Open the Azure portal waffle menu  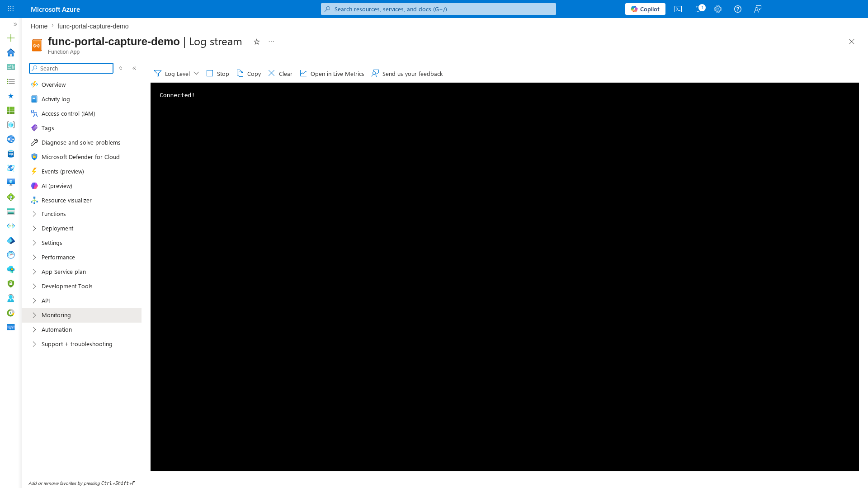11,9
